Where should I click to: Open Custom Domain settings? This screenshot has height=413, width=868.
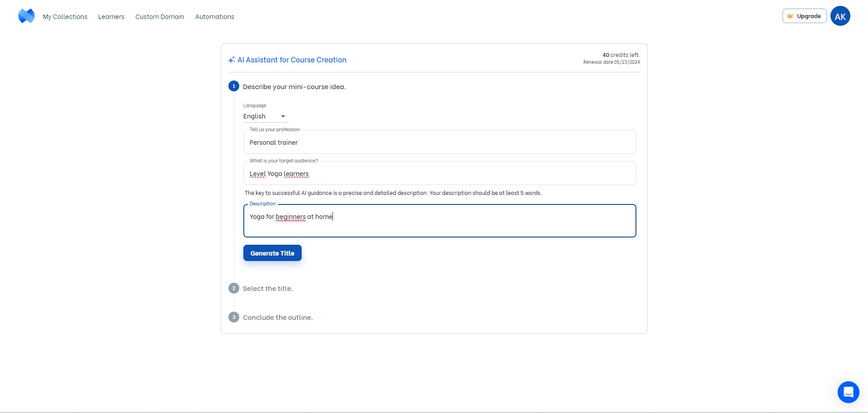(x=160, y=17)
